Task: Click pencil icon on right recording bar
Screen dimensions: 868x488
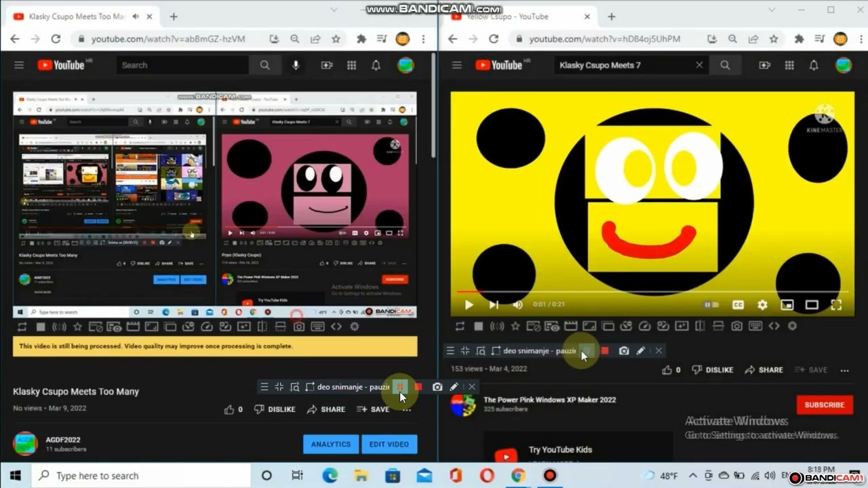Action: pyautogui.click(x=641, y=350)
